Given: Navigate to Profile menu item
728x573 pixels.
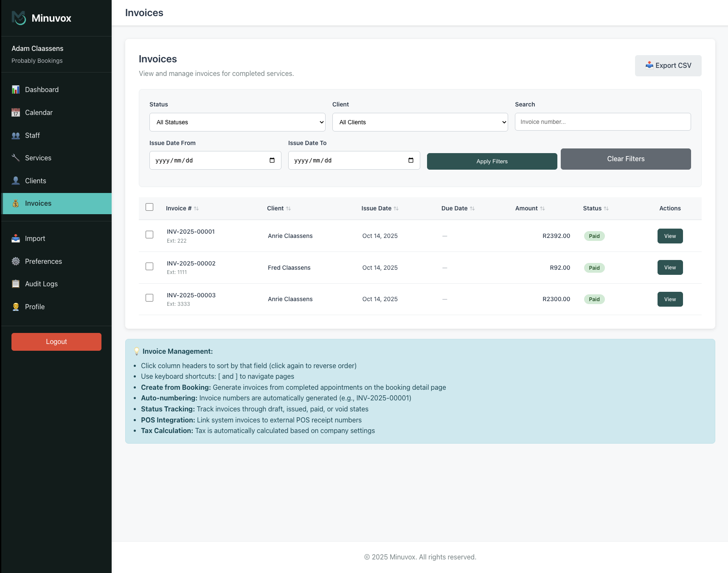Looking at the screenshot, I should [x=35, y=307].
